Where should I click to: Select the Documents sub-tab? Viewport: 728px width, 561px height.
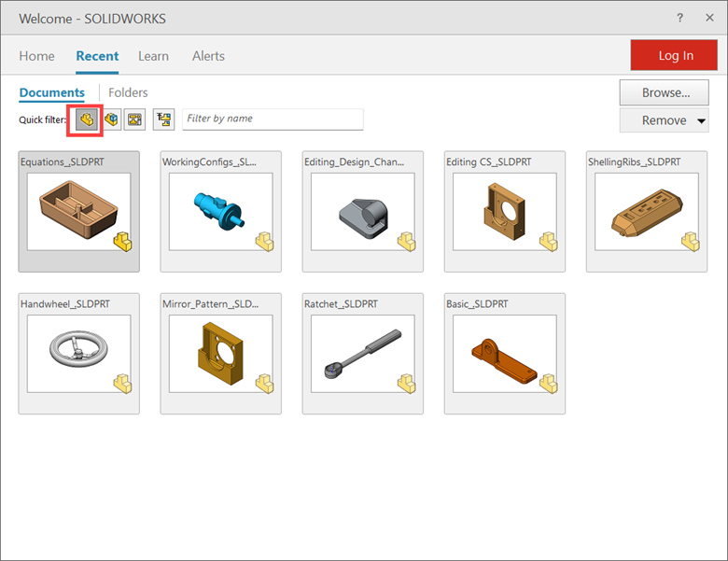(x=52, y=92)
